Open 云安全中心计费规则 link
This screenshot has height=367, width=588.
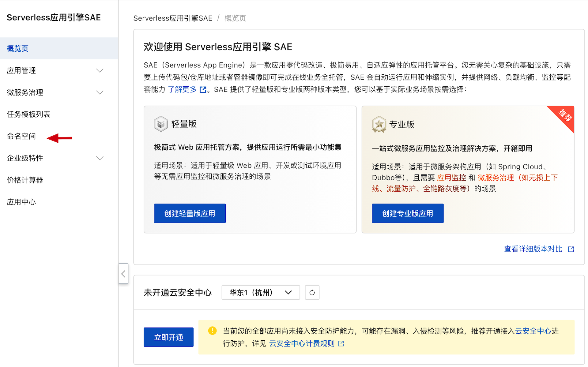click(x=302, y=343)
